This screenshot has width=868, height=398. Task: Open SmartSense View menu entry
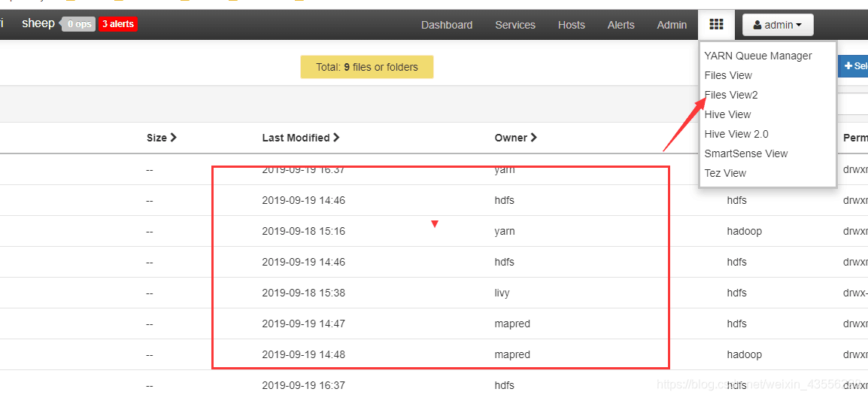[x=745, y=153]
